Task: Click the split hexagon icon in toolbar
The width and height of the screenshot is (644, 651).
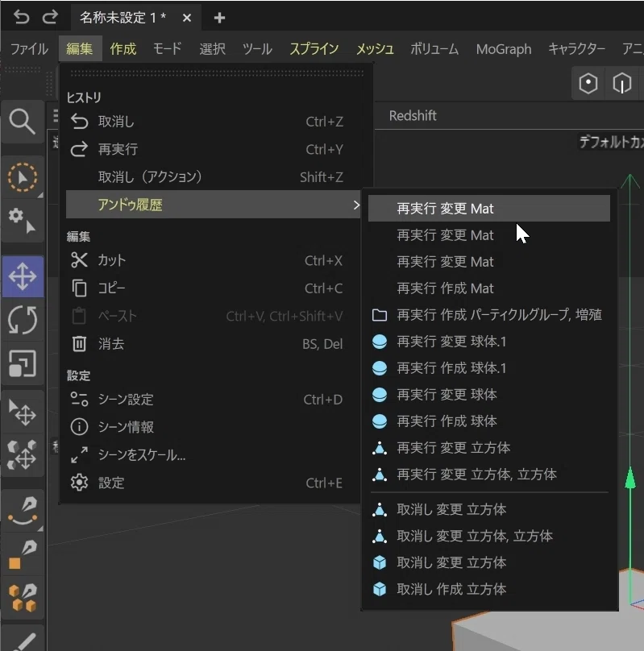Action: coord(621,84)
